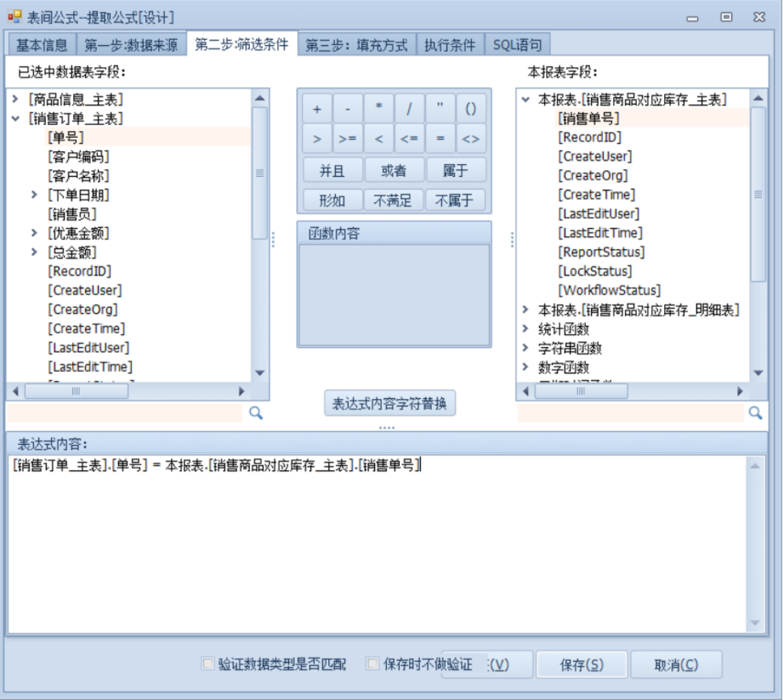Image resolution: width=783 pixels, height=700 pixels.
Task: Expand the 商品信息_主表 tree node
Action: click(15, 99)
